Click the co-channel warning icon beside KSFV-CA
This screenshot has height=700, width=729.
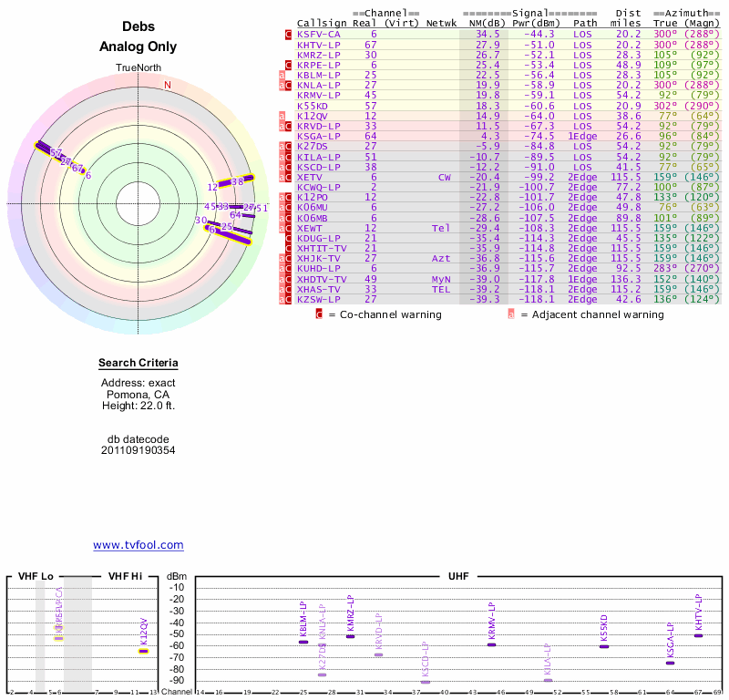click(x=289, y=35)
